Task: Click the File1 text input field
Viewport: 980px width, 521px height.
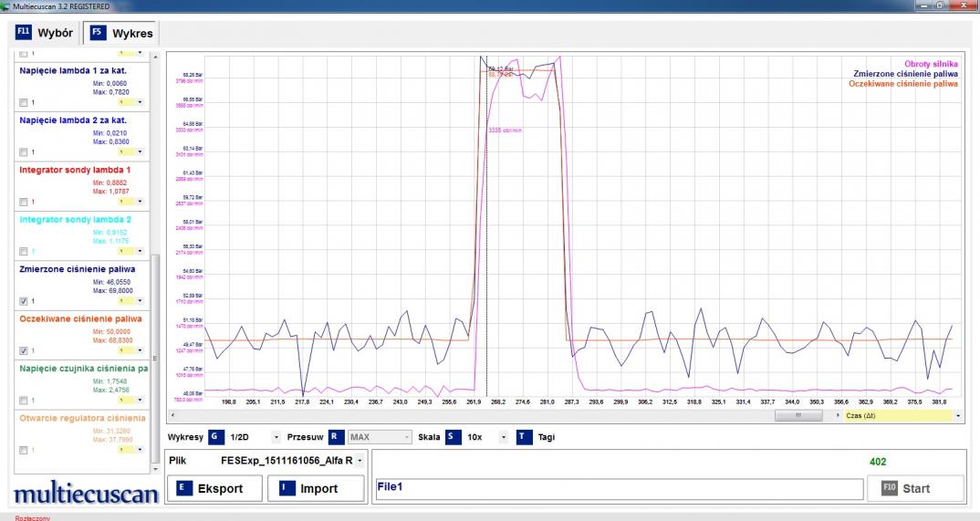Action: point(619,488)
